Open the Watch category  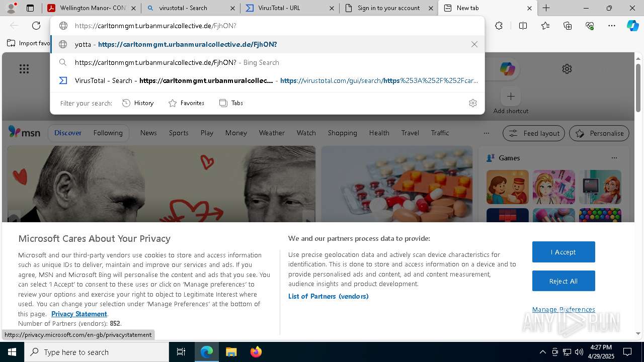(x=306, y=133)
